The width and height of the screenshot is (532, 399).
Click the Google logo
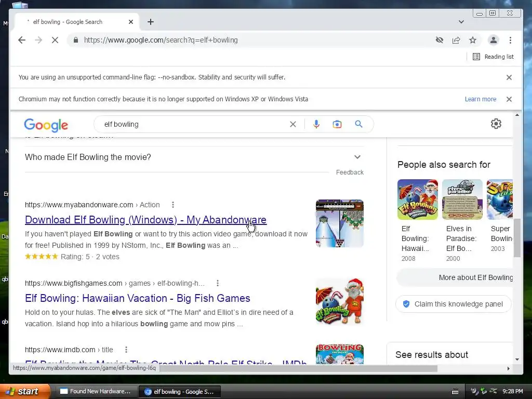point(46,125)
